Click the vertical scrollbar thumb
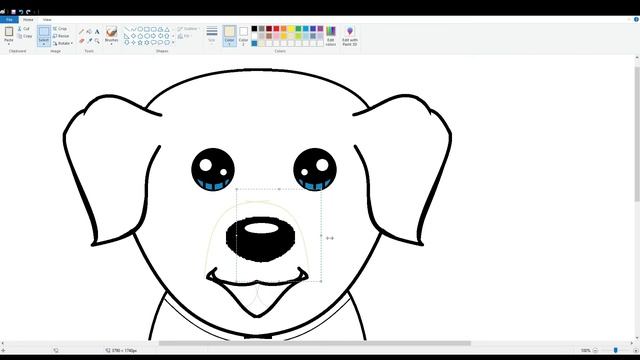The image size is (640, 360). tap(637, 133)
